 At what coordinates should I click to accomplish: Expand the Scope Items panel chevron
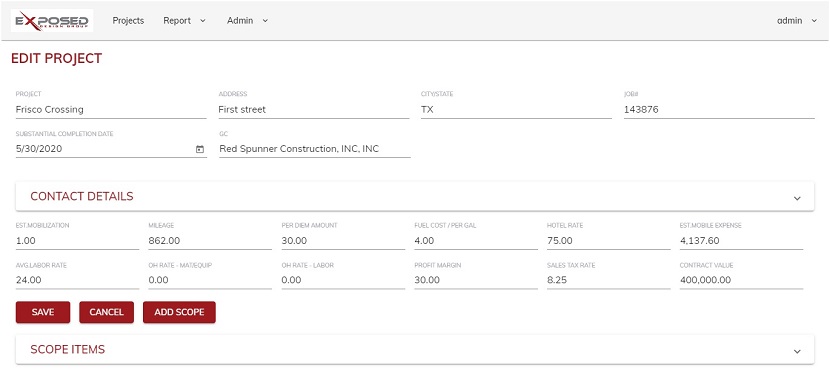[797, 351]
